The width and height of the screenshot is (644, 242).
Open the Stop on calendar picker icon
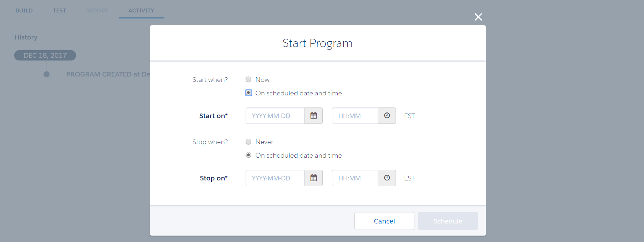tap(313, 178)
